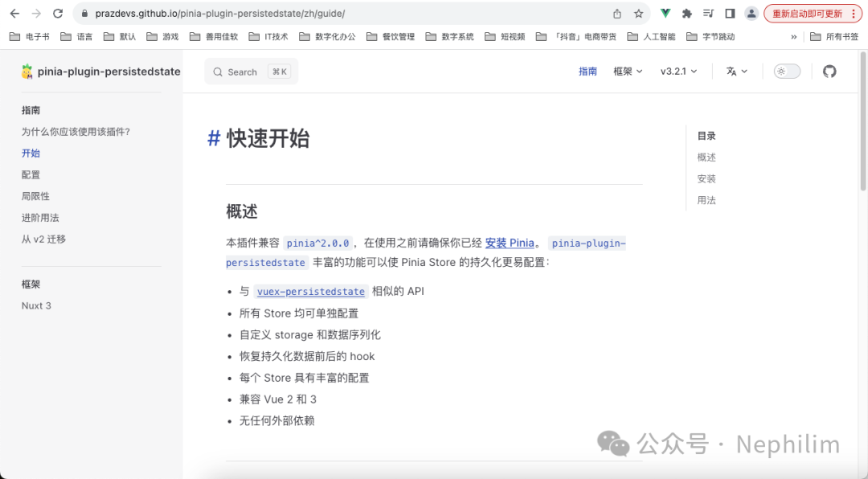Click bullet text 无任何外部依赖
Screen dimensions: 868x479
[x=276, y=421]
